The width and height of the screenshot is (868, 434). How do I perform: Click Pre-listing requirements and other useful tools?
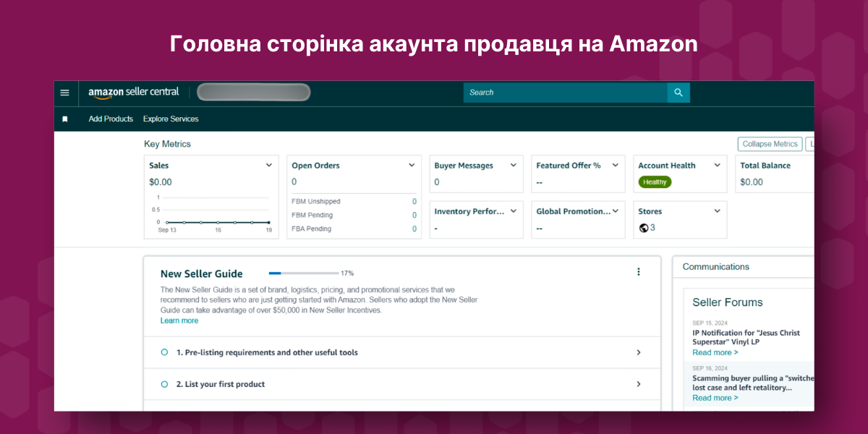pyautogui.click(x=267, y=352)
